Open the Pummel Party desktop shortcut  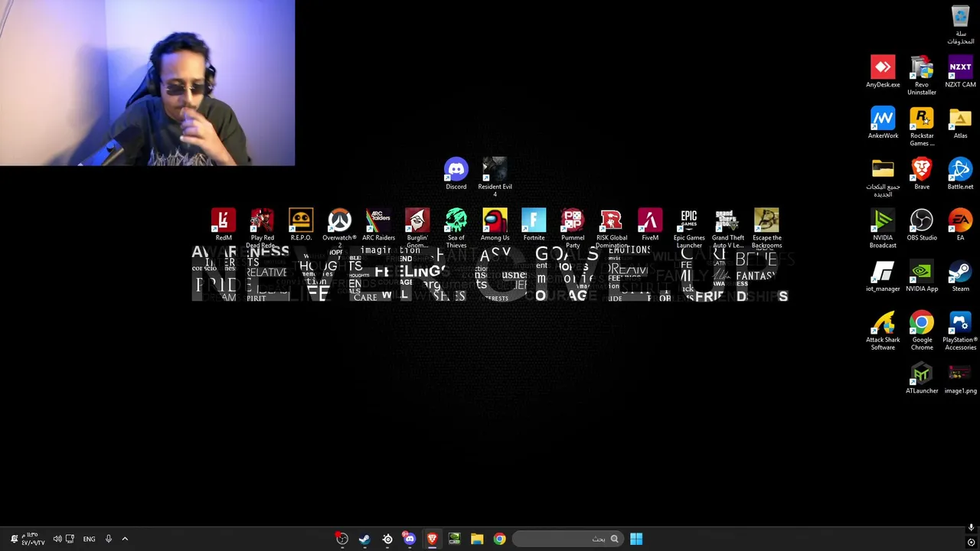(x=573, y=228)
